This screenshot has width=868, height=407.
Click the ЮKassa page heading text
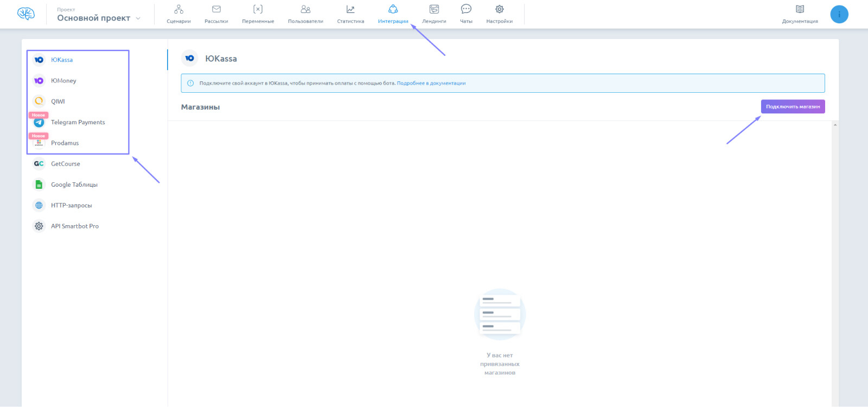point(221,59)
